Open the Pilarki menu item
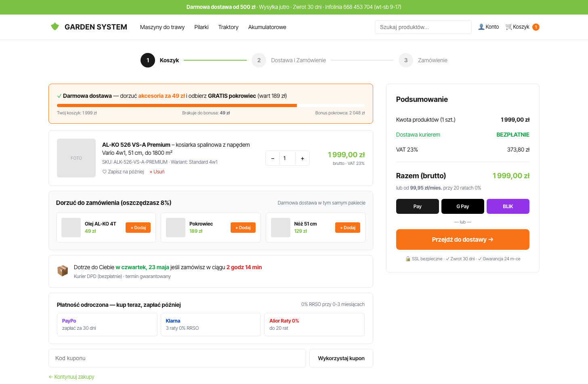 (x=202, y=27)
